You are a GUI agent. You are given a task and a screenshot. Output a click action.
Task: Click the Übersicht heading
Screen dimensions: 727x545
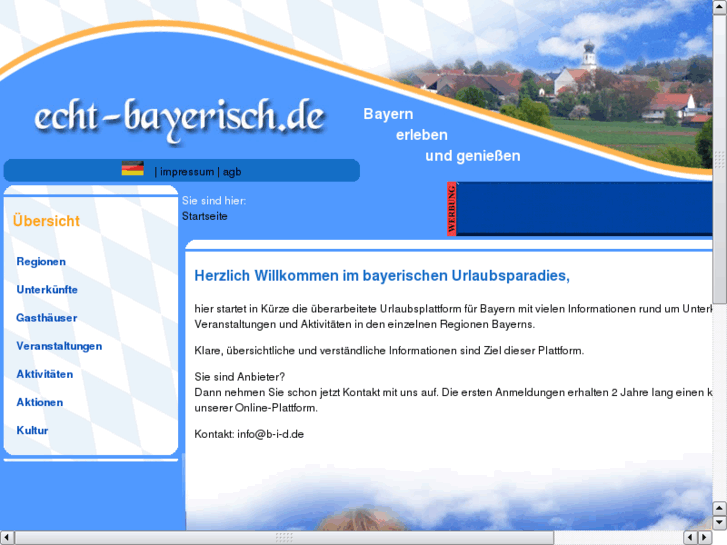click(x=46, y=221)
